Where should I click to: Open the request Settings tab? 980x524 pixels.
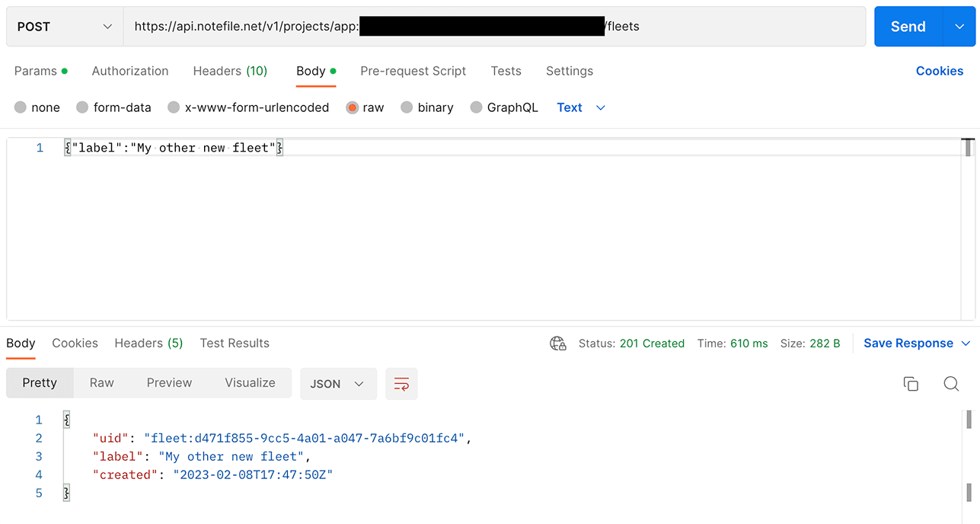[569, 71]
